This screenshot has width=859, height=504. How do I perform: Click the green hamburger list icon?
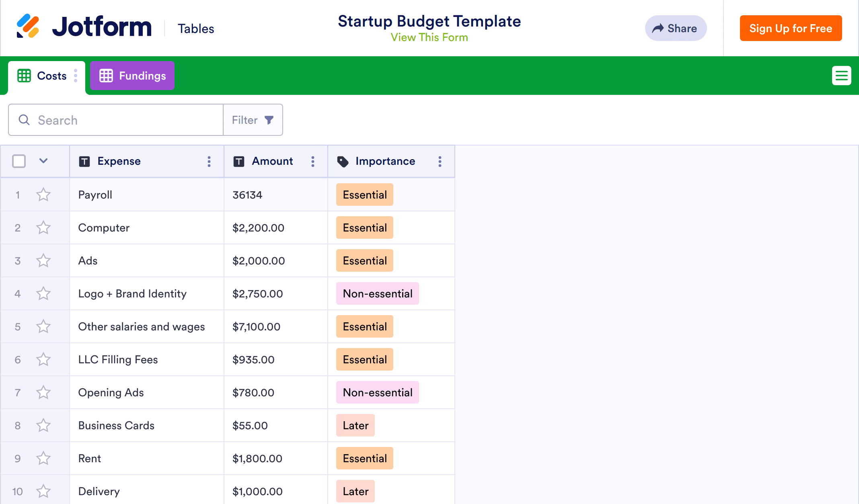841,76
